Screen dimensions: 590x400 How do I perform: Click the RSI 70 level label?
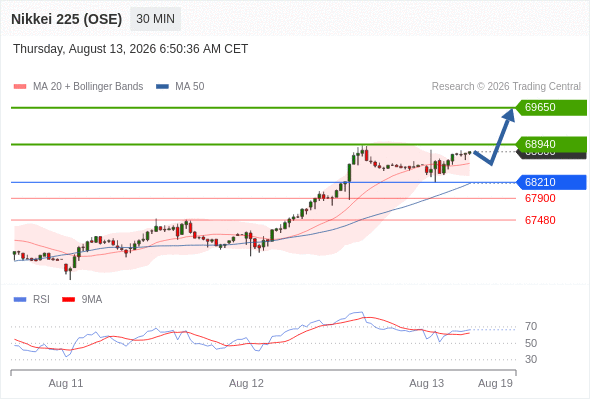click(x=531, y=327)
